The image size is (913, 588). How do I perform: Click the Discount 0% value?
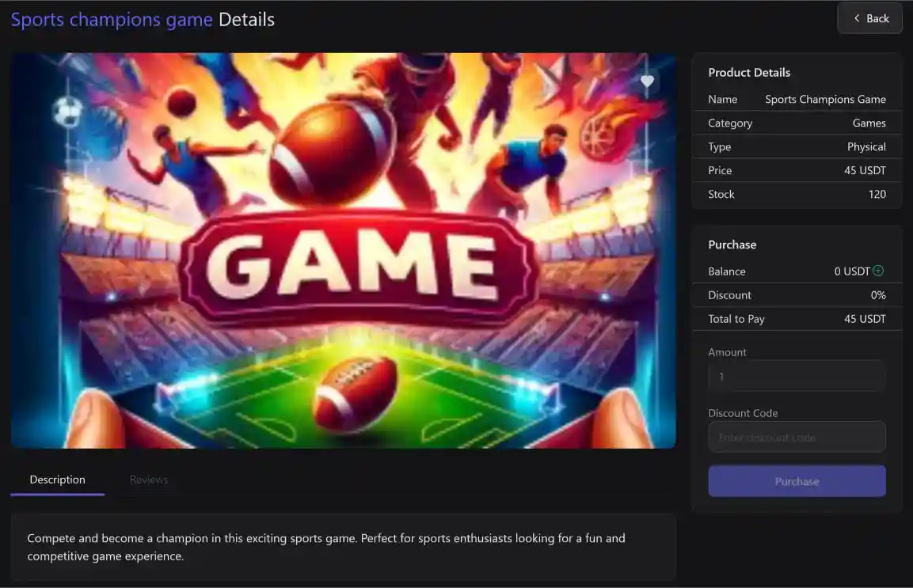point(877,295)
